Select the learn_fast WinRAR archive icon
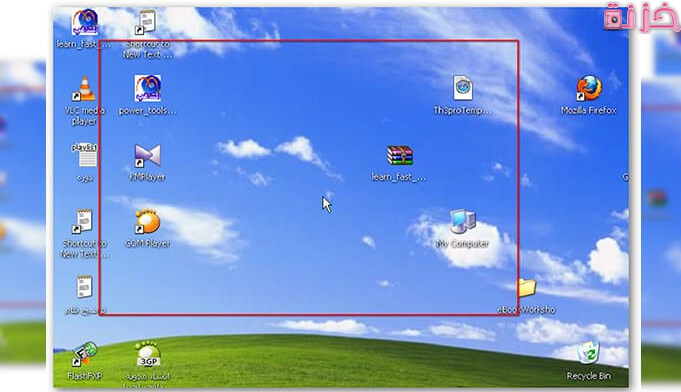 pyautogui.click(x=400, y=155)
